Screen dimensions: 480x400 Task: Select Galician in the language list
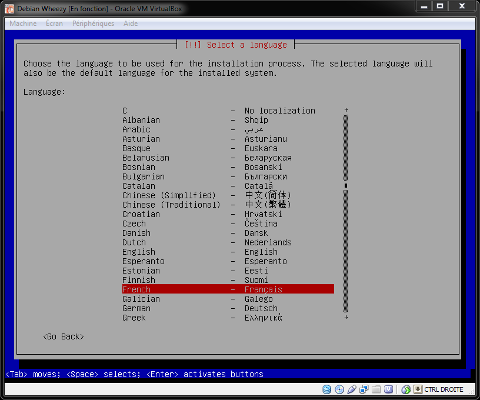(228, 299)
